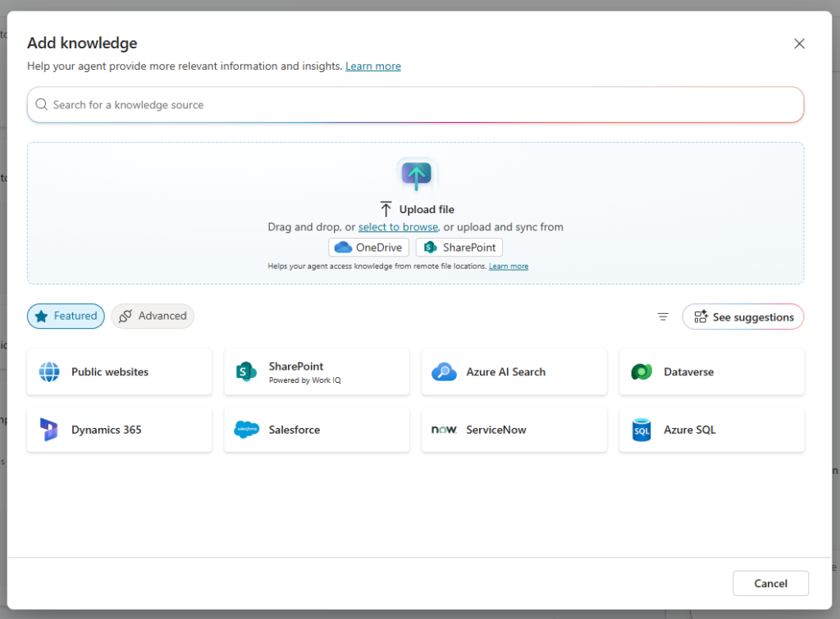The image size is (840, 619).
Task: Click the Public websites globe icon
Action: tap(49, 372)
